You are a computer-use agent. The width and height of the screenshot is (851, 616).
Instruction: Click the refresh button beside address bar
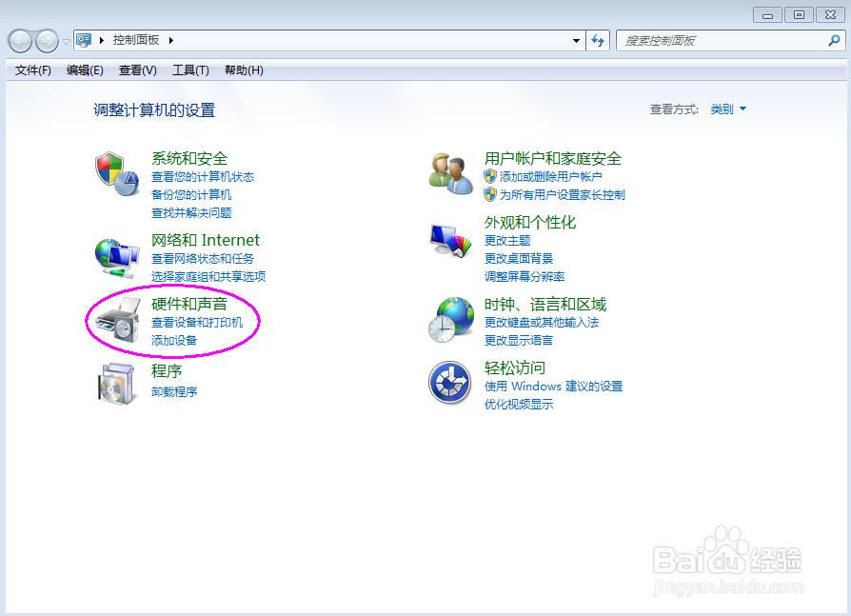(x=598, y=41)
